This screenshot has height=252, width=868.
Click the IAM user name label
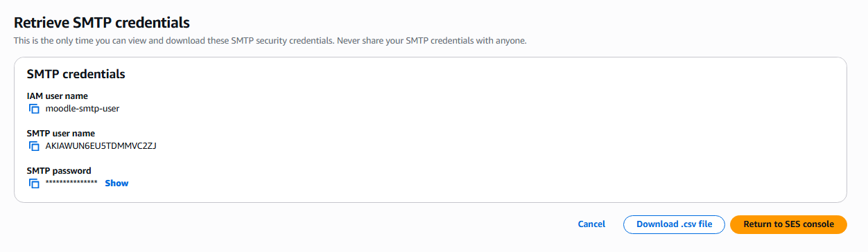coord(58,96)
